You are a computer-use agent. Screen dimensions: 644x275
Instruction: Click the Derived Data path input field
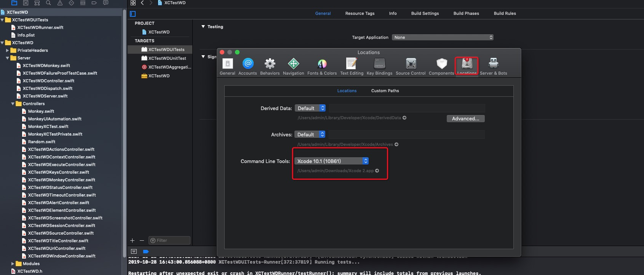(x=407, y=108)
